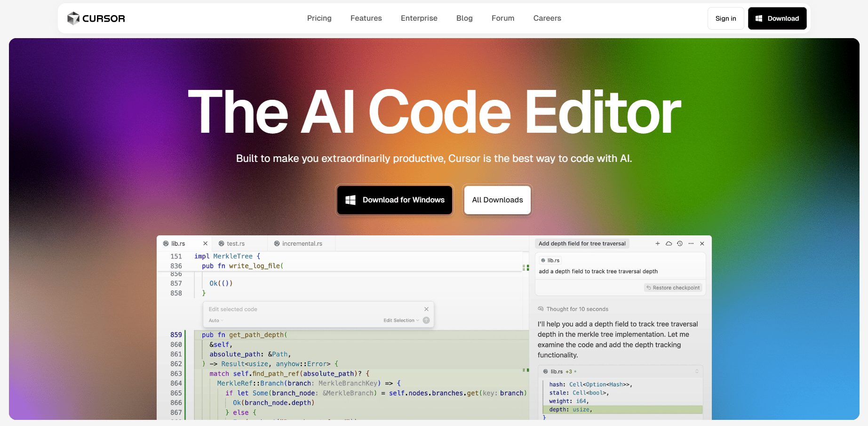Viewport: 868px width, 426px height.
Task: Click the 'match self.find_path_ref(absolute_path)? {' line
Action: pyautogui.click(x=290, y=374)
